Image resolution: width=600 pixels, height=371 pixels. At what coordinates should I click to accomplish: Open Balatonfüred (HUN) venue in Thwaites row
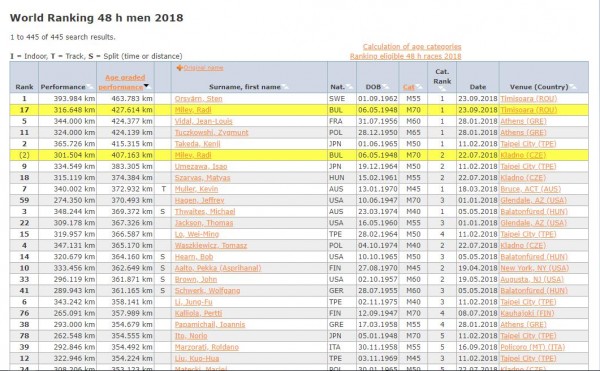coord(534,212)
